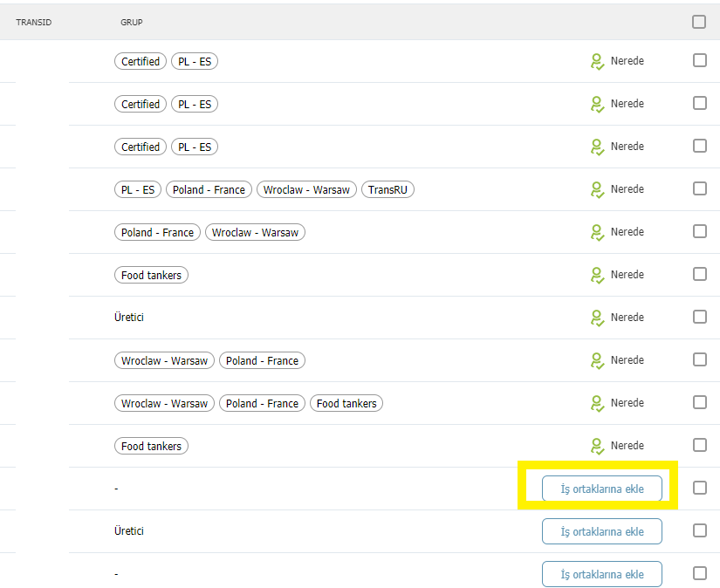Click the Üretici text beside the İş ortaklarına ekle button
Screen dimensions: 720x588
coord(129,530)
